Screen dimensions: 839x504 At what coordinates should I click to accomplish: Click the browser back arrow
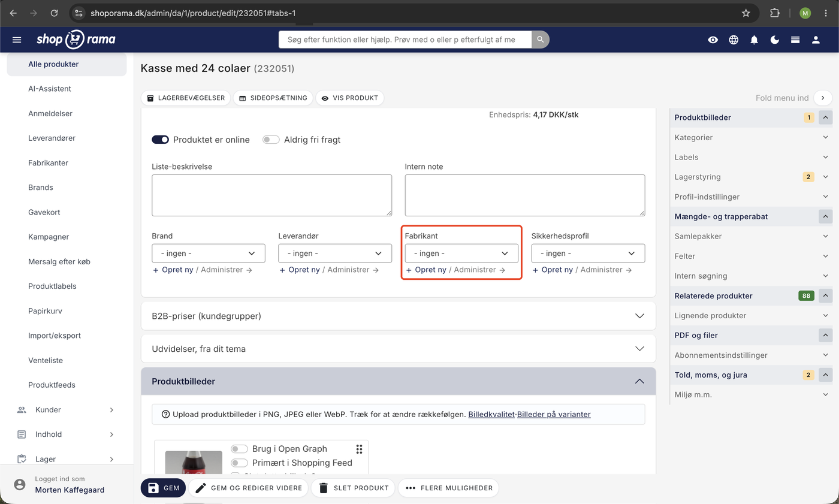13,13
